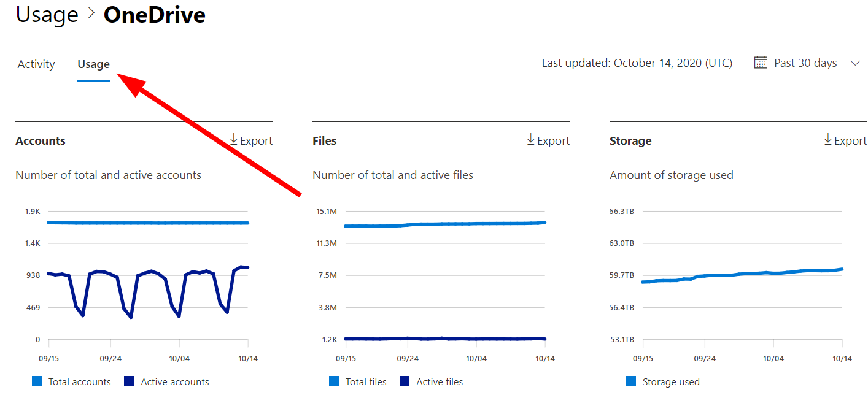Click the Accounts chart heading
This screenshot has height=398, width=868.
tap(41, 141)
